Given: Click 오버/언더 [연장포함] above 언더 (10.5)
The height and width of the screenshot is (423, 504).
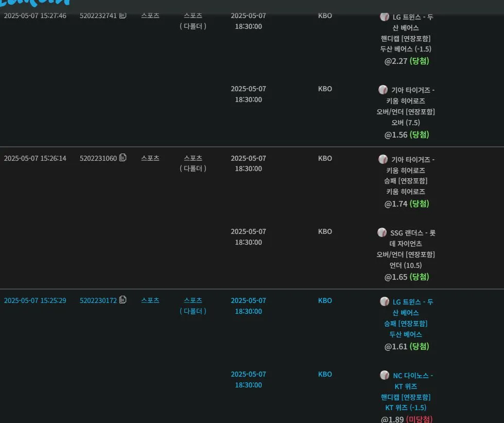Looking at the screenshot, I should 406,255.
